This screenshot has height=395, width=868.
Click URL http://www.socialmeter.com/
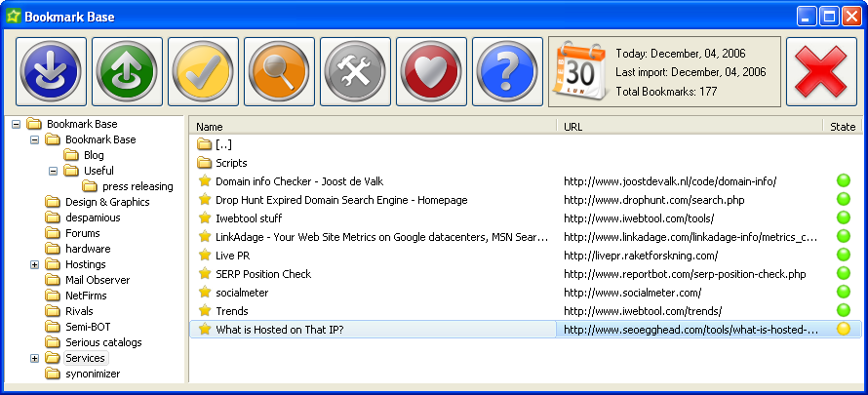click(x=633, y=292)
